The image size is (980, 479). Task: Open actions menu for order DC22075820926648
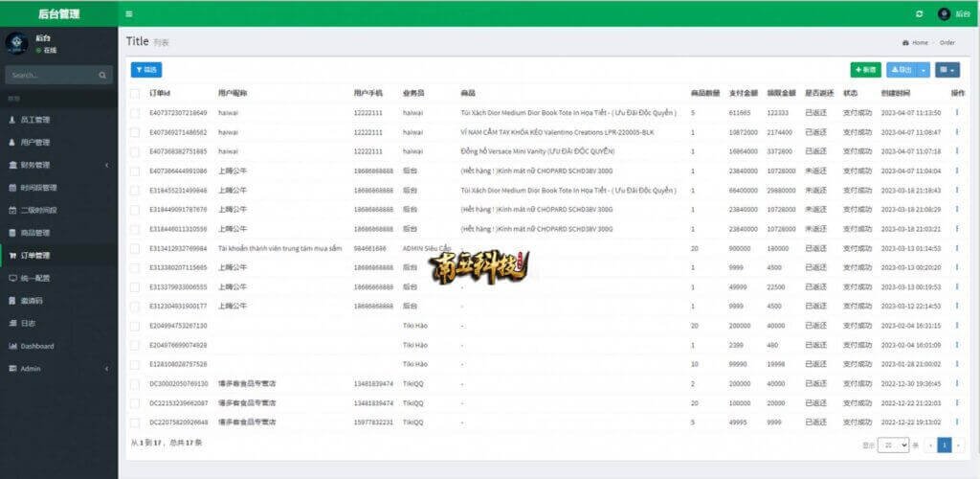click(956, 422)
